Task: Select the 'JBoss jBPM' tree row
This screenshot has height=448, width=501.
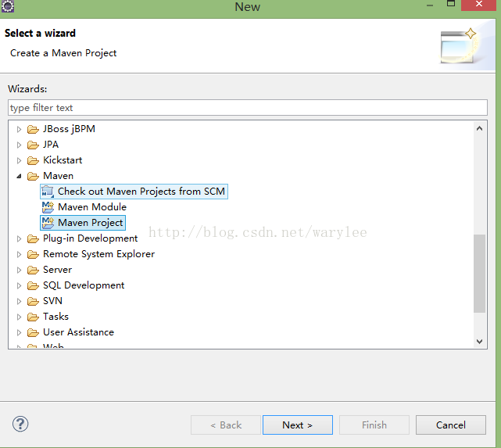Action: coord(69,129)
